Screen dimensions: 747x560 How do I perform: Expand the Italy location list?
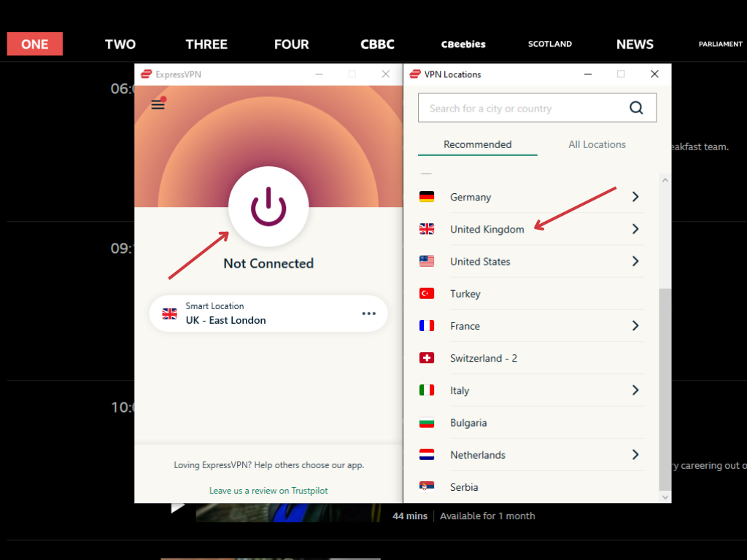coord(635,390)
